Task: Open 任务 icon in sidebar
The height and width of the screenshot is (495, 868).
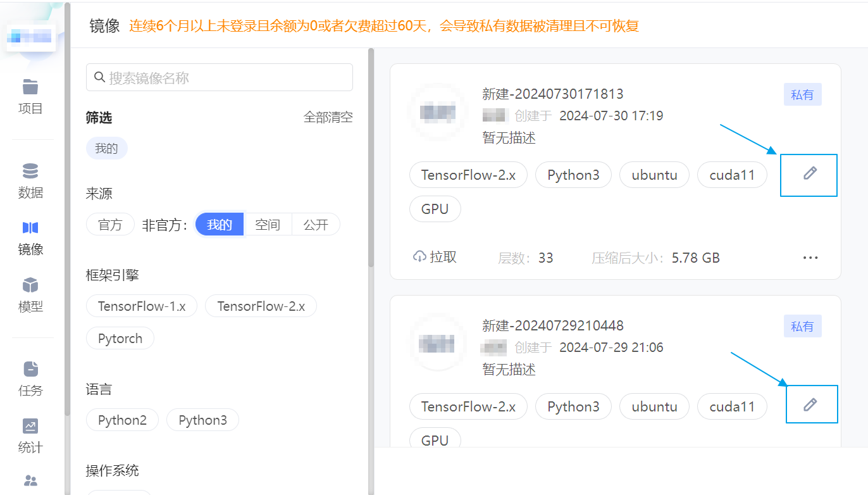Action: [x=30, y=368]
